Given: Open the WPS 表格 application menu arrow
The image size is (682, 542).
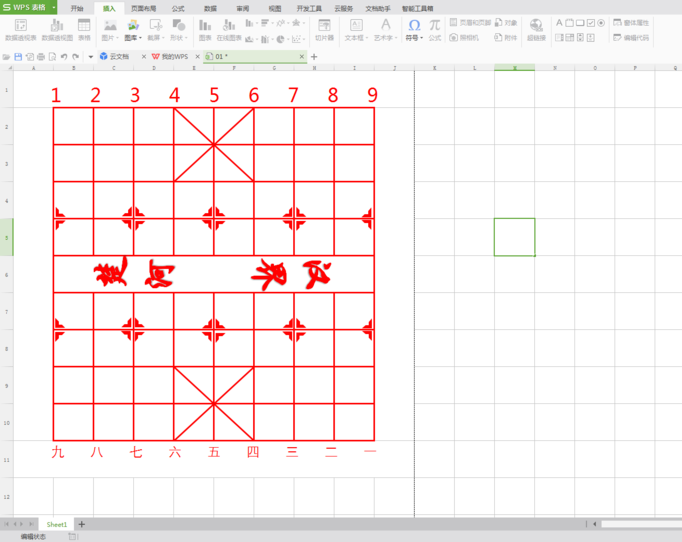Looking at the screenshot, I should click(x=53, y=7).
